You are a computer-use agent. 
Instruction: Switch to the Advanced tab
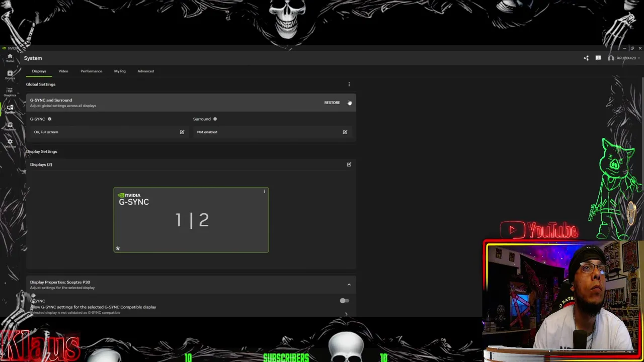pos(146,71)
